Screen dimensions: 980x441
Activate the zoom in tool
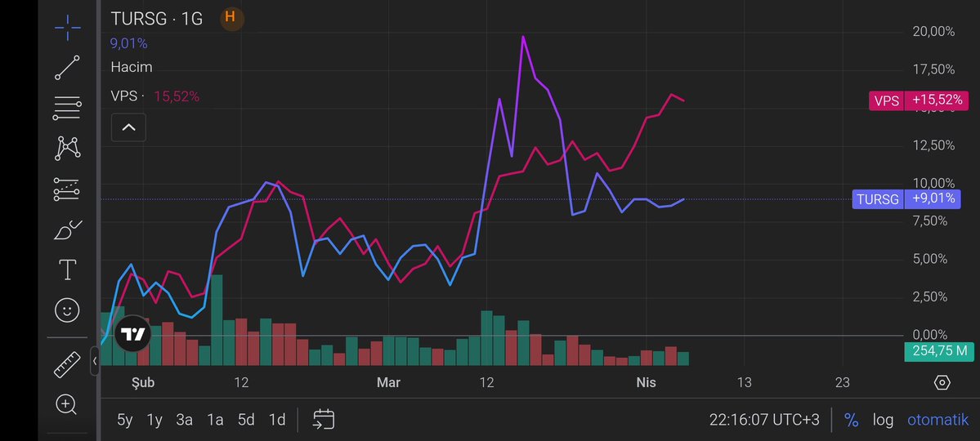coord(66,404)
